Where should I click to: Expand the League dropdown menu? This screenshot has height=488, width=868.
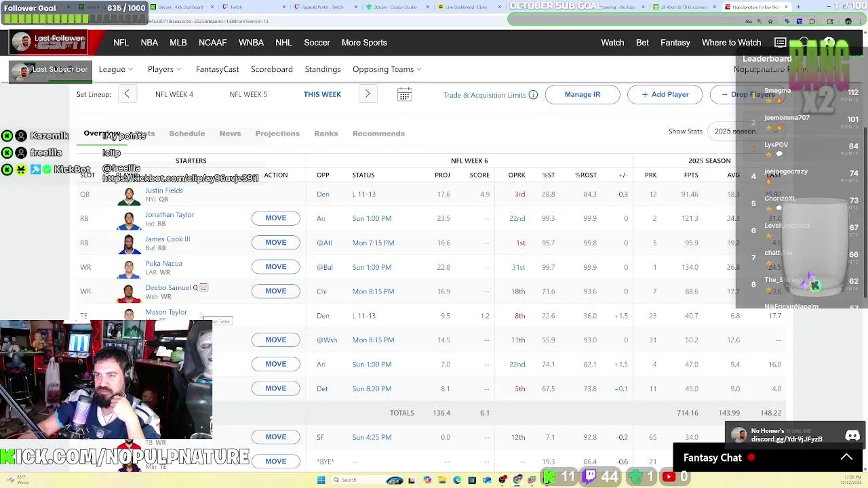[116, 69]
